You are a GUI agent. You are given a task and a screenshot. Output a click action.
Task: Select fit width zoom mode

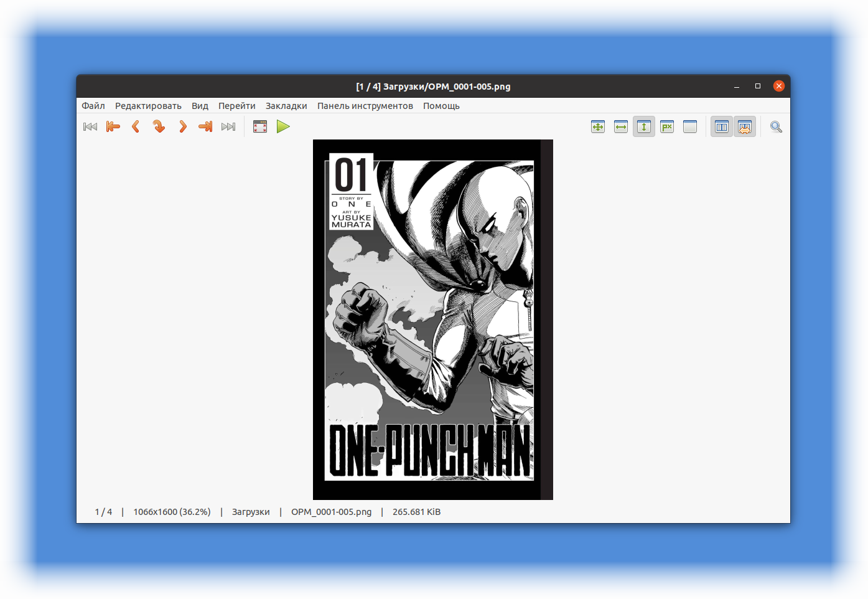tap(621, 127)
